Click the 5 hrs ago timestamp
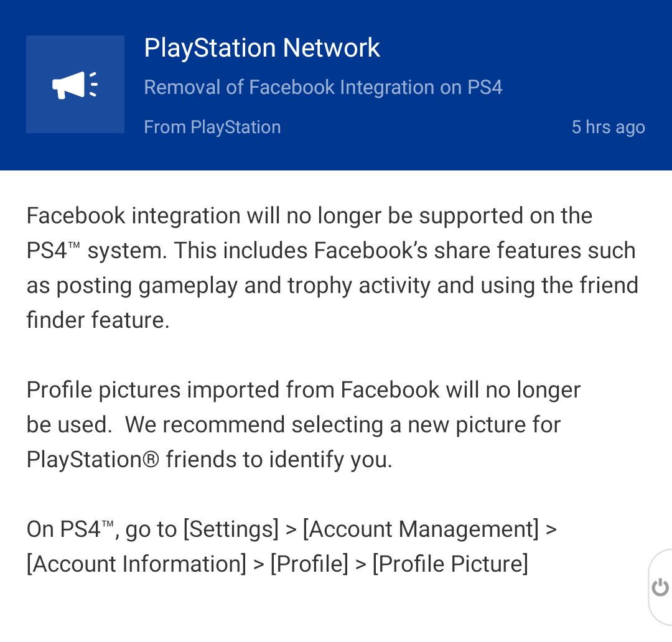The height and width of the screenshot is (642, 672). [x=607, y=127]
